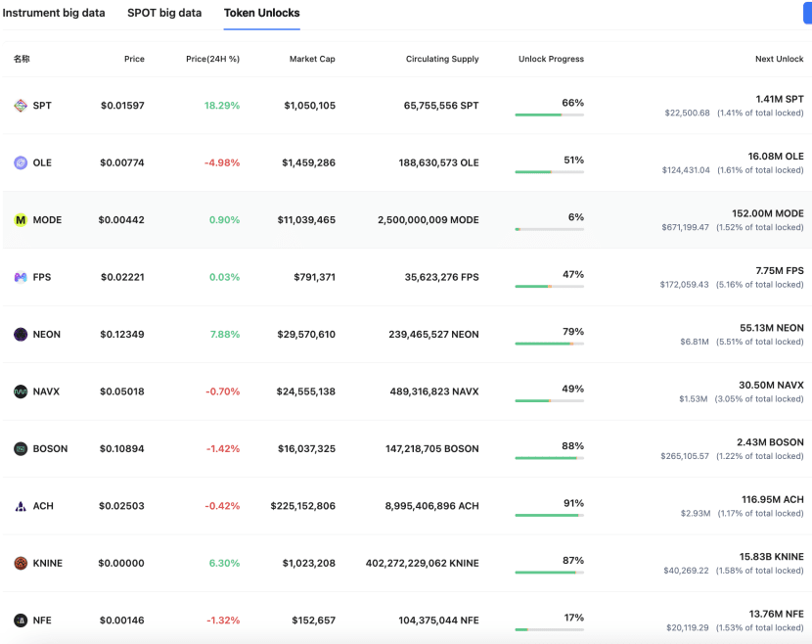Click the SPT token icon

(x=21, y=106)
